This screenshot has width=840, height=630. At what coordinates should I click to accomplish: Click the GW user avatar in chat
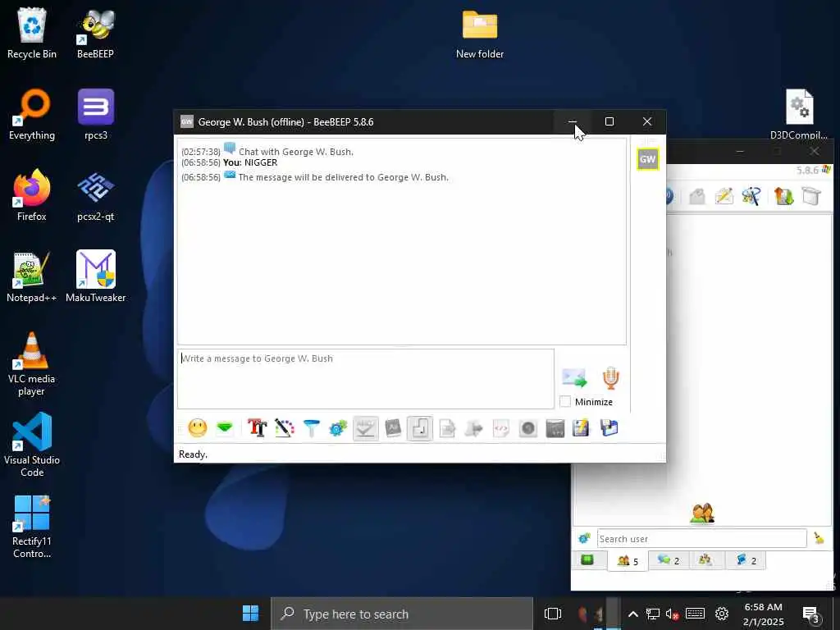[648, 159]
